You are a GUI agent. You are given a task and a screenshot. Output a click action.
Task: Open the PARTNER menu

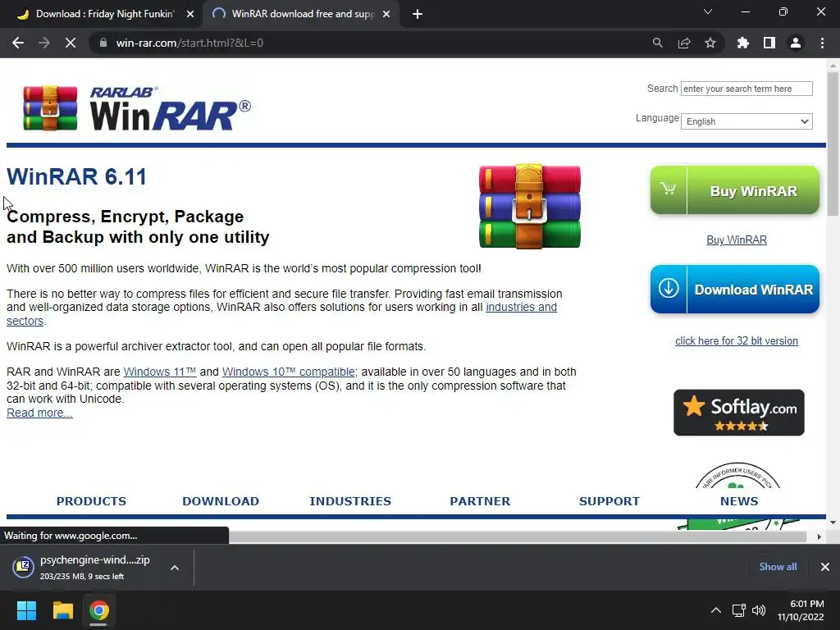tap(480, 501)
